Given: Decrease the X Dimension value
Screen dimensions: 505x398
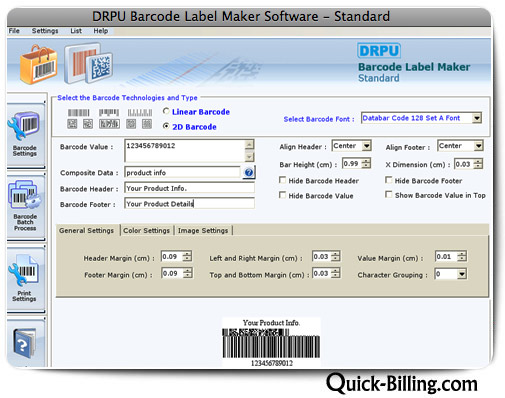Looking at the screenshot, I should click(x=478, y=166).
